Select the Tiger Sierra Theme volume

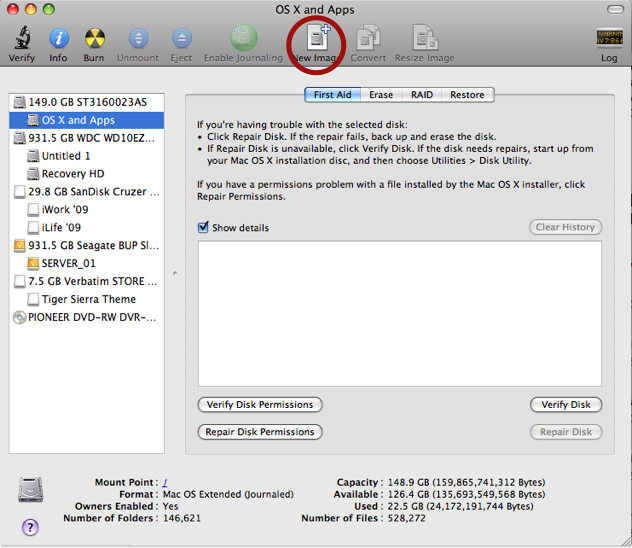[x=87, y=299]
